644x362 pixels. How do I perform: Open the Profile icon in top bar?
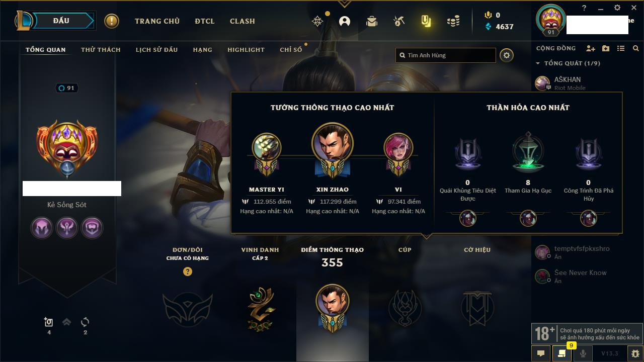[x=345, y=21]
